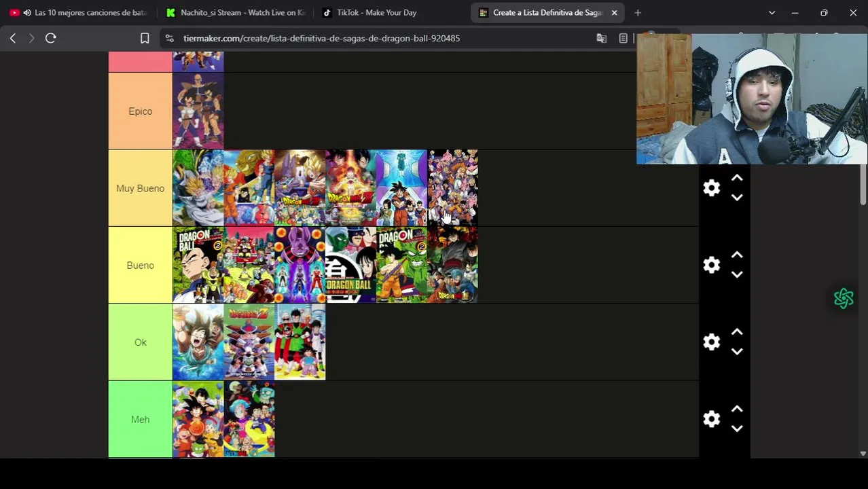Select Great Saiyaman image in Ok row
The width and height of the screenshot is (868, 489).
300,342
